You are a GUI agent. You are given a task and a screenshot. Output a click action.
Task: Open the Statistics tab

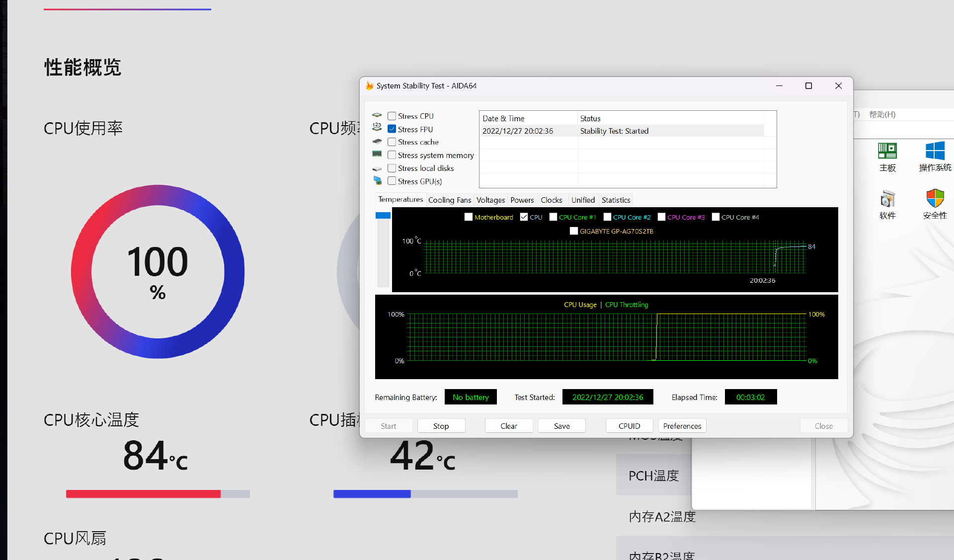(x=616, y=200)
